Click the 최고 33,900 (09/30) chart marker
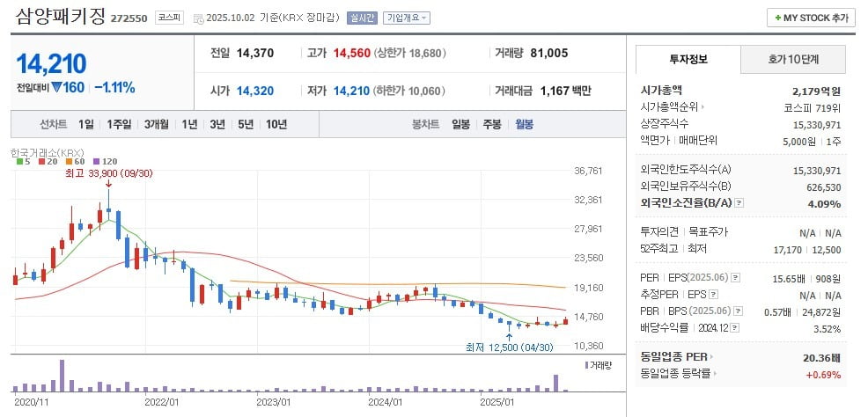 coord(108,173)
